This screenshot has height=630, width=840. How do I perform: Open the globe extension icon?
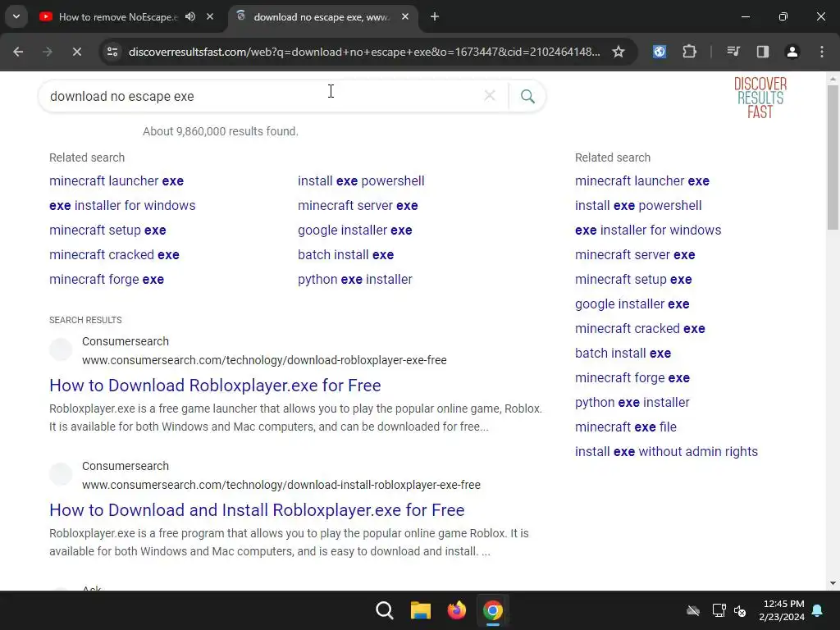tap(660, 52)
